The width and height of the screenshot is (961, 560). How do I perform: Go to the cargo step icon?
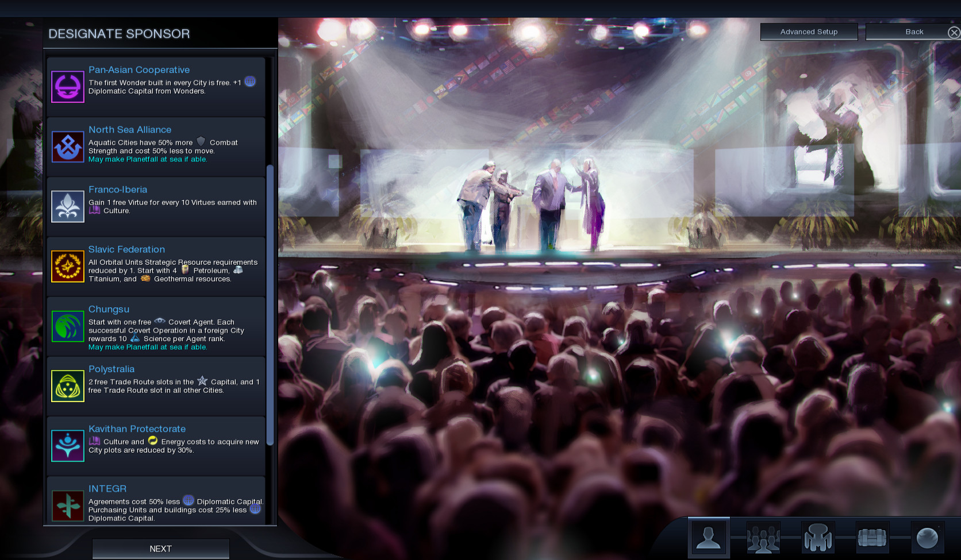(872, 538)
